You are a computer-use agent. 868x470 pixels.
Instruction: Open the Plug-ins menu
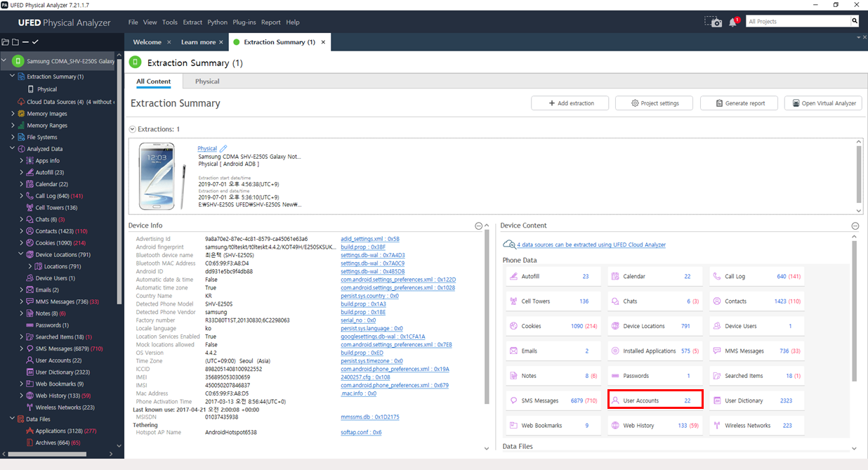[244, 22]
